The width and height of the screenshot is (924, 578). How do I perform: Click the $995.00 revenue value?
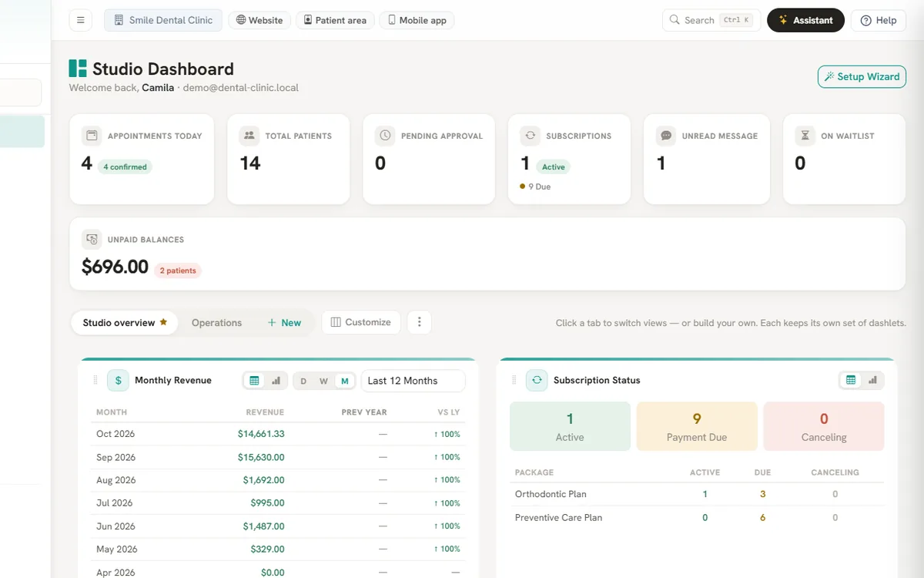click(267, 502)
